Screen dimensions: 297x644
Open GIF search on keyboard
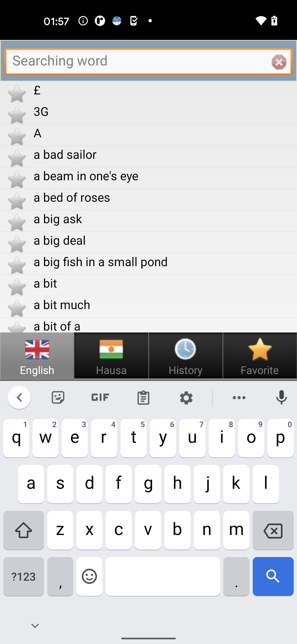coord(100,397)
